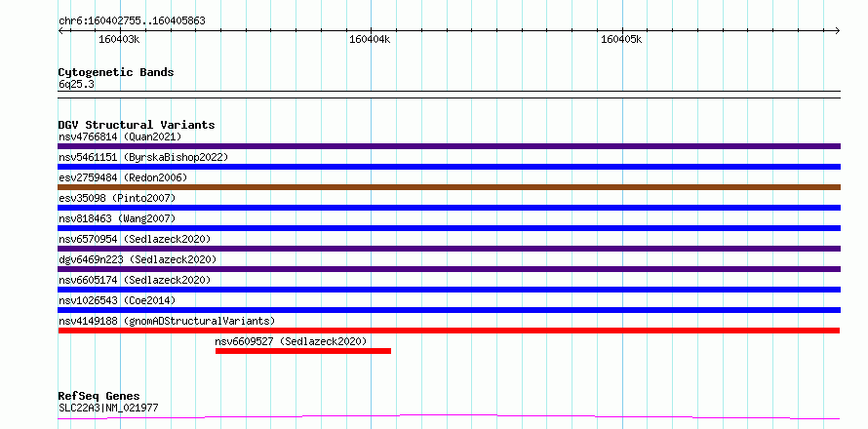Image resolution: width=868 pixels, height=429 pixels.
Task: Open the SLC22A3|NM_021977 gene label
Action: 108,408
